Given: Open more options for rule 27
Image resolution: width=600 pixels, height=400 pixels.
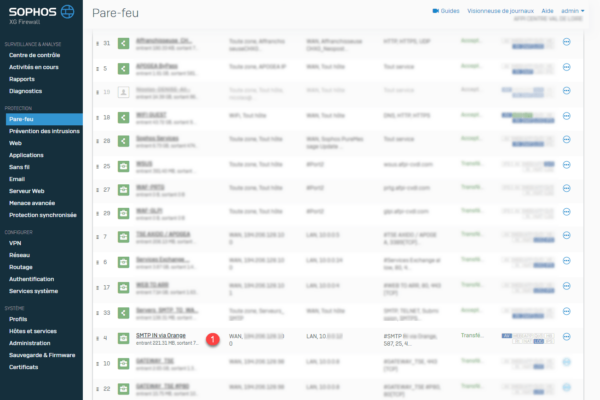Looking at the screenshot, I should [567, 188].
